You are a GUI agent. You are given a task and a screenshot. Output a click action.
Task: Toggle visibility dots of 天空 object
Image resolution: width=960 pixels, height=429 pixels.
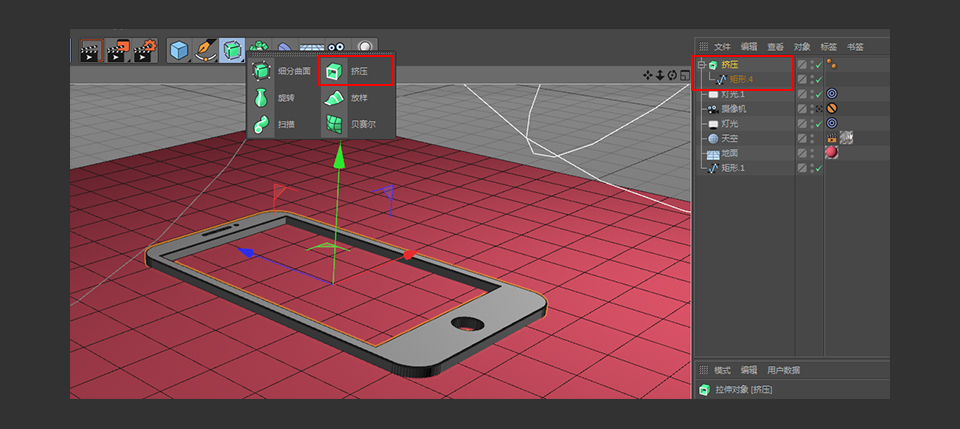810,138
